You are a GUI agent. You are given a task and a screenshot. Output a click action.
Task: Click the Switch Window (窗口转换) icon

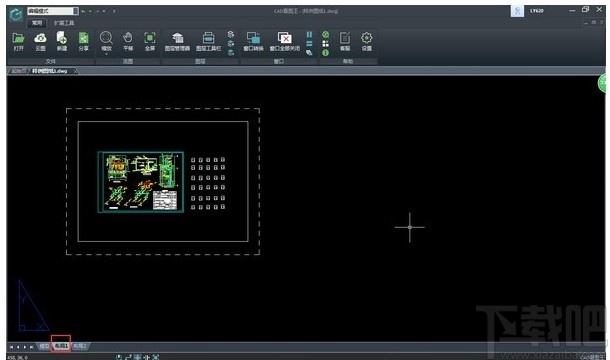254,42
